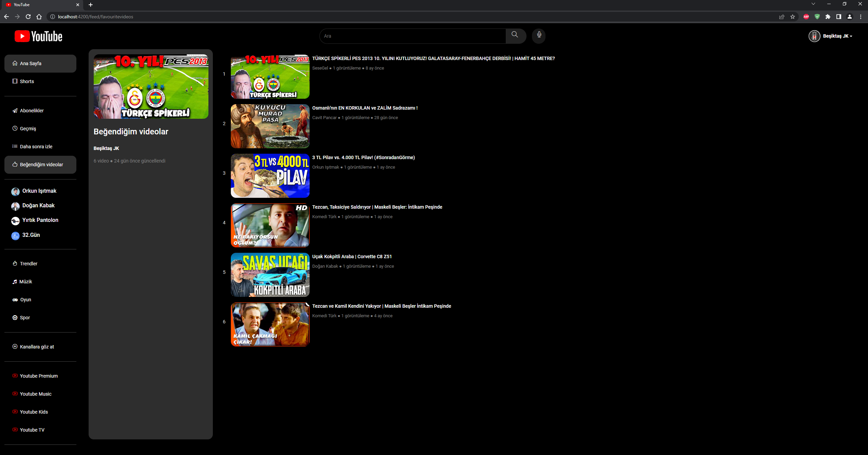Open the Müzik section
Screen dimensions: 868x455
[x=26, y=282]
